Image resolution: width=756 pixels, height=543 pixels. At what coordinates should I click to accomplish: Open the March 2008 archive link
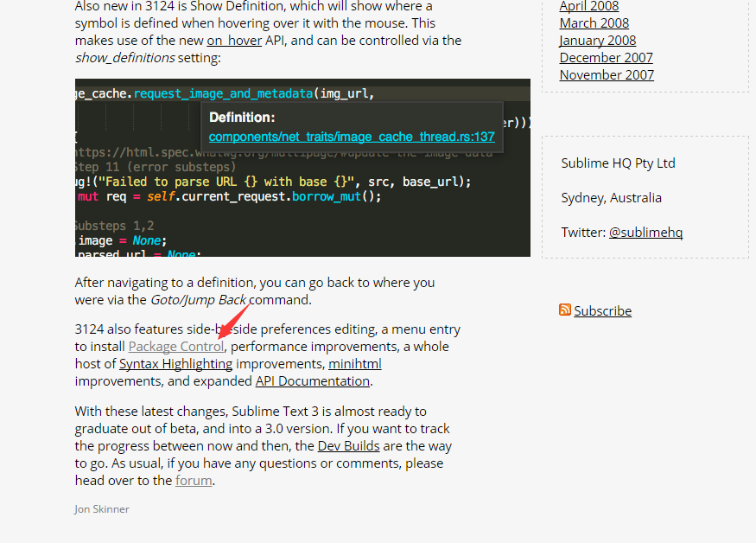click(x=594, y=23)
